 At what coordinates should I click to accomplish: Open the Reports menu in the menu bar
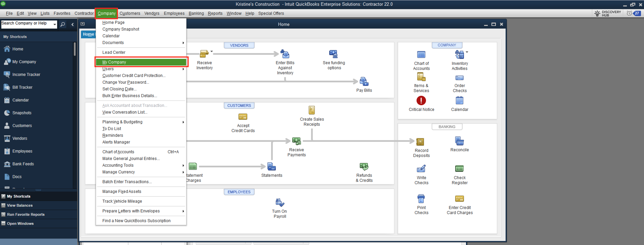[x=215, y=13]
